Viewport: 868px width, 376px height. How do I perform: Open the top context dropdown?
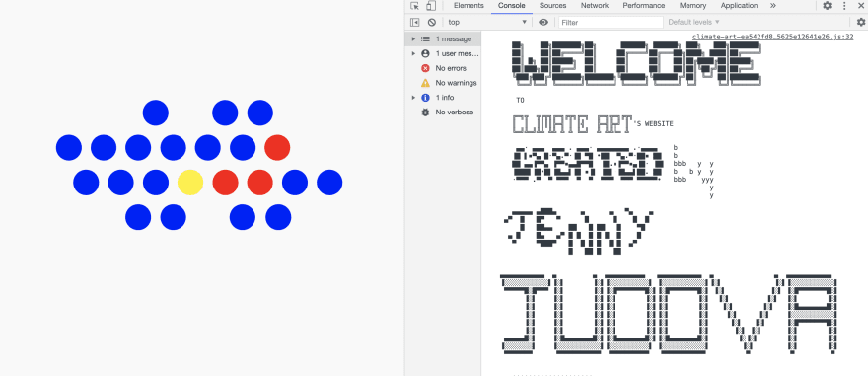tap(486, 22)
